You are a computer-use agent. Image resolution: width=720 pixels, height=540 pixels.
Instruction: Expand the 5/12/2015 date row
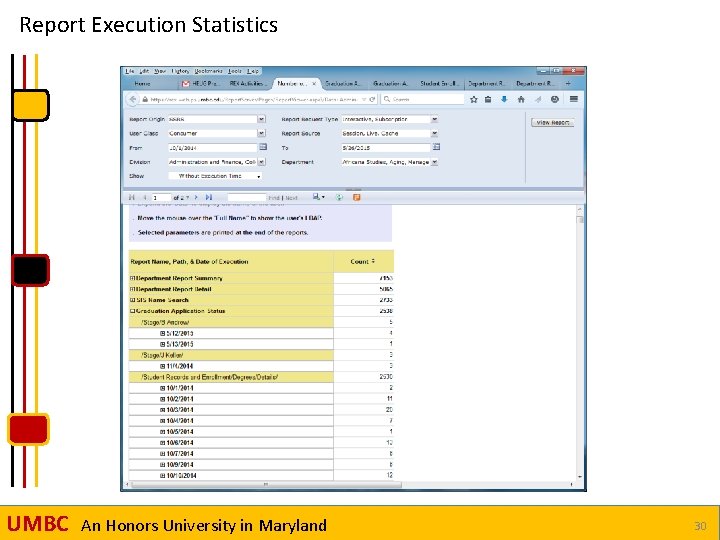click(x=163, y=333)
